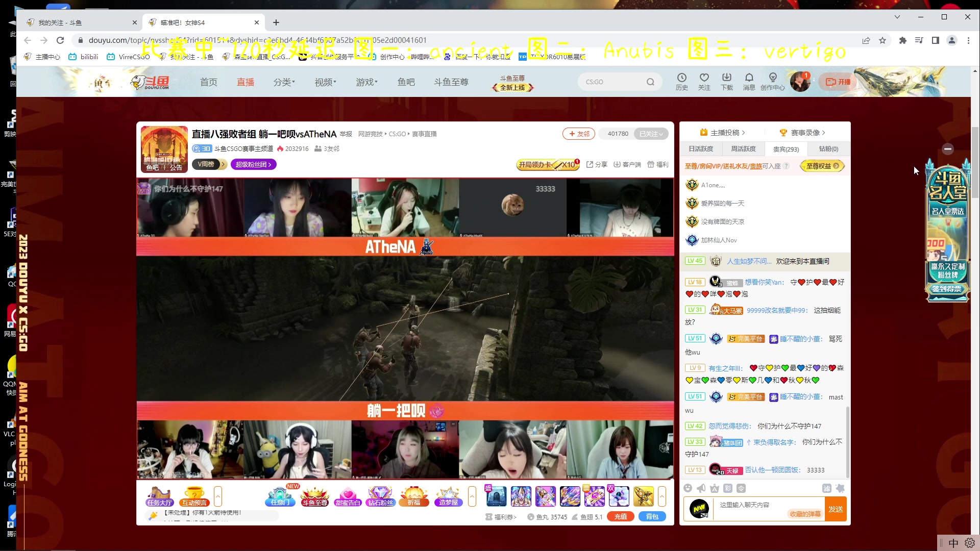Image resolution: width=980 pixels, height=551 pixels.
Task: Expand the V周榜 weekly ranking arrow
Action: (x=223, y=164)
